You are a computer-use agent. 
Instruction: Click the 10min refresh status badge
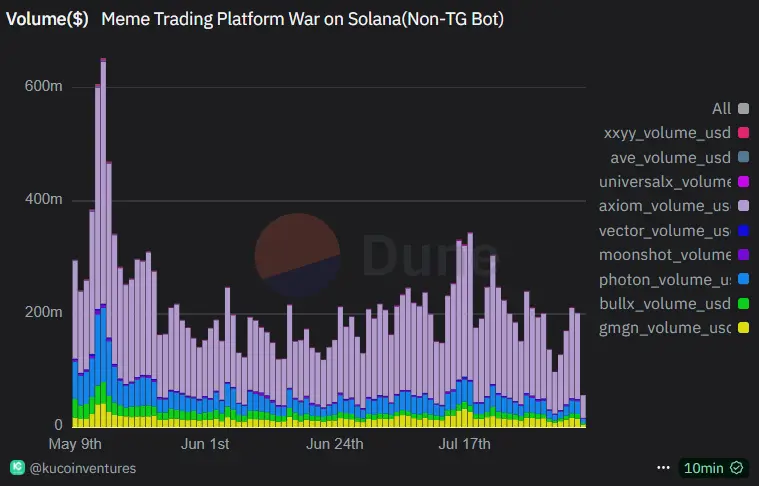[713, 468]
